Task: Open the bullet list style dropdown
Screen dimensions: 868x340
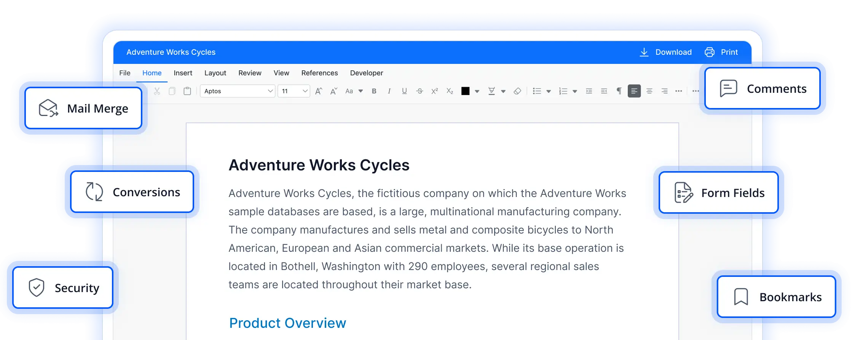Action: (x=549, y=91)
